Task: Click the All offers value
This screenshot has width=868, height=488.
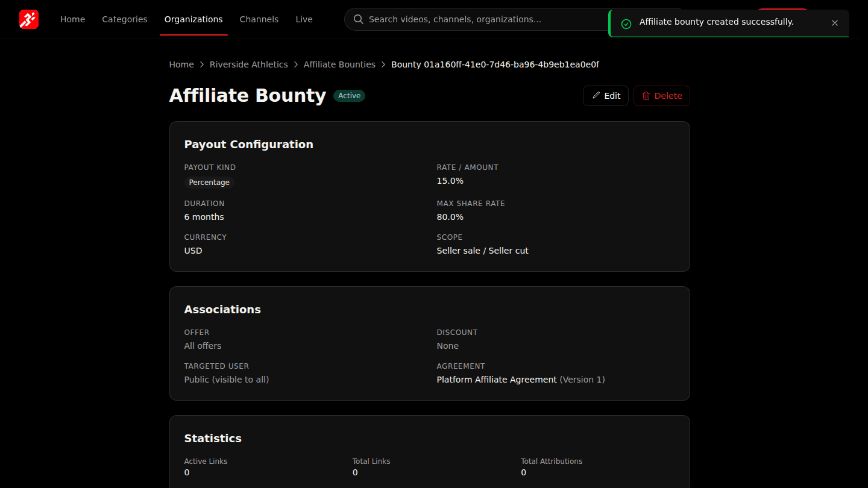Action: coord(203,346)
